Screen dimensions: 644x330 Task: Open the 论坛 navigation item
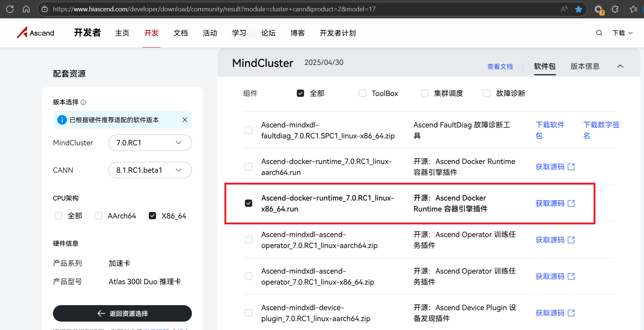(268, 33)
